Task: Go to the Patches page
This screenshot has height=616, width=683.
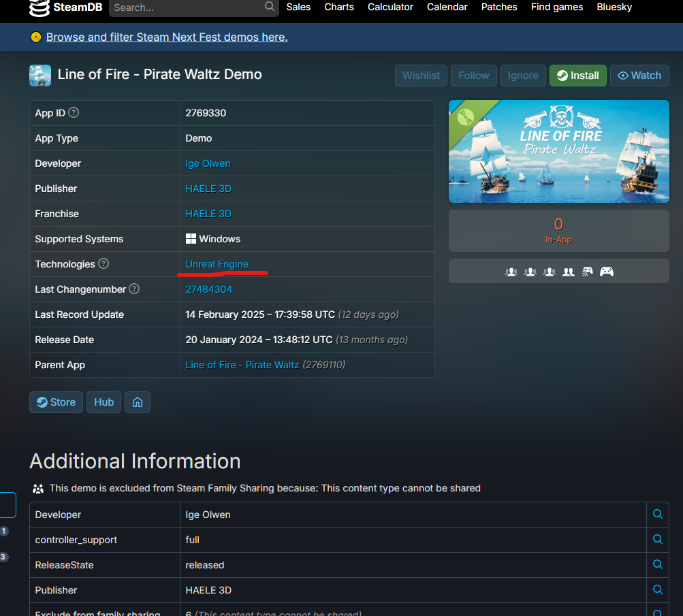Action: point(499,7)
